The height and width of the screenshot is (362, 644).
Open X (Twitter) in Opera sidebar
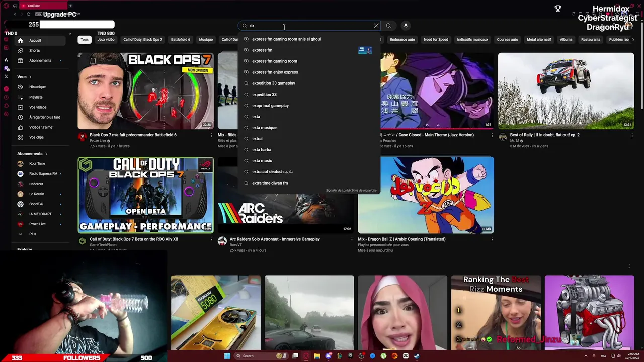[x=6, y=76]
